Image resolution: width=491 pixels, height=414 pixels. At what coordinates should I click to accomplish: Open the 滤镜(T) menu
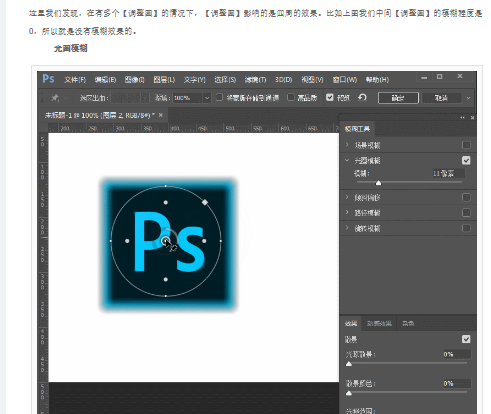(x=255, y=80)
